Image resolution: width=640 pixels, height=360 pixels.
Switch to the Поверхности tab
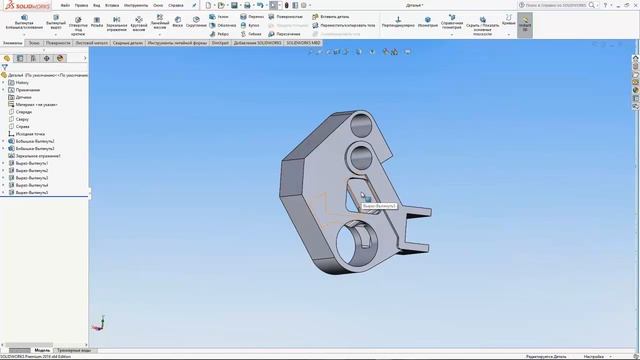tap(58, 43)
